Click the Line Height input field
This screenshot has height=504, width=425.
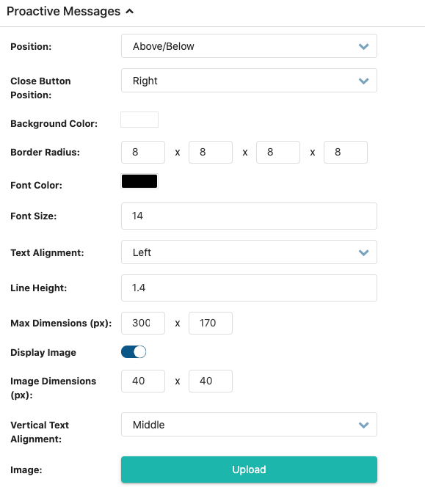[249, 288]
